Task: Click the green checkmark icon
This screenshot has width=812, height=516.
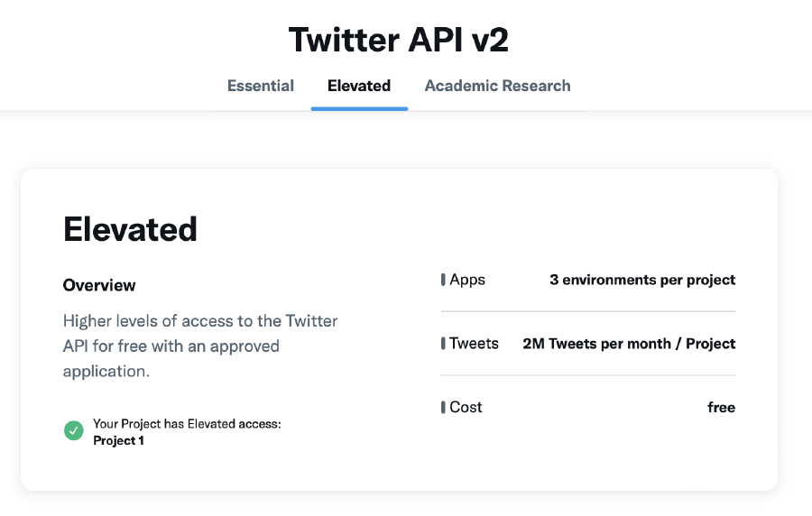Action: [74, 431]
